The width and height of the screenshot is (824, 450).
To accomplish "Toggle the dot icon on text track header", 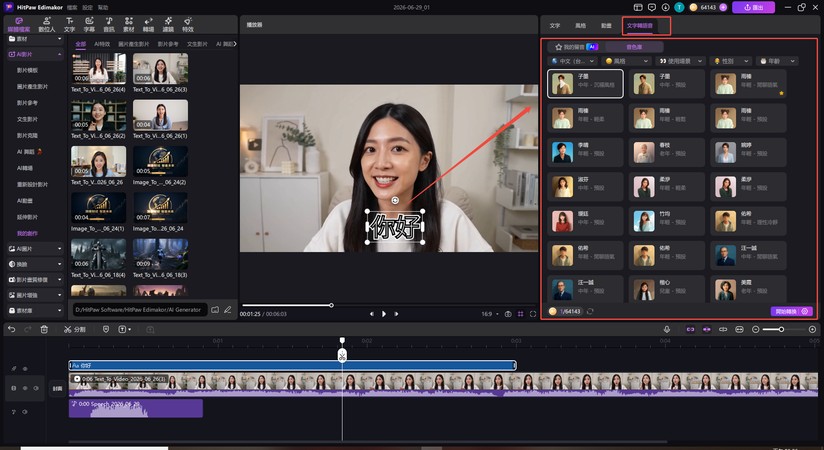I will (25, 369).
